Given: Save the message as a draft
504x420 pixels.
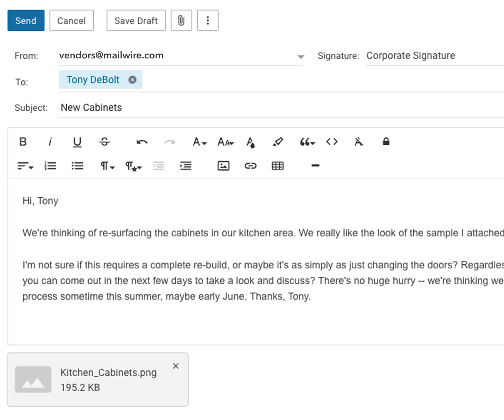Looking at the screenshot, I should click(136, 20).
